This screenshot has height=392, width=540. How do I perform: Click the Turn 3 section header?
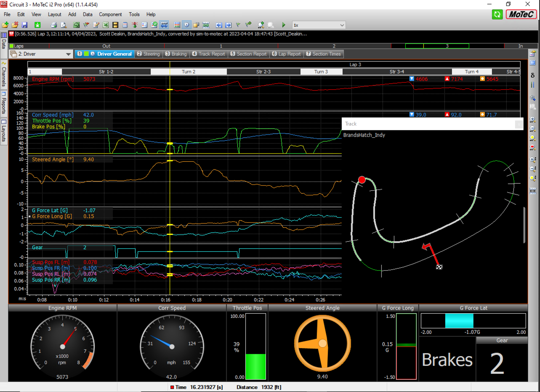tap(321, 72)
